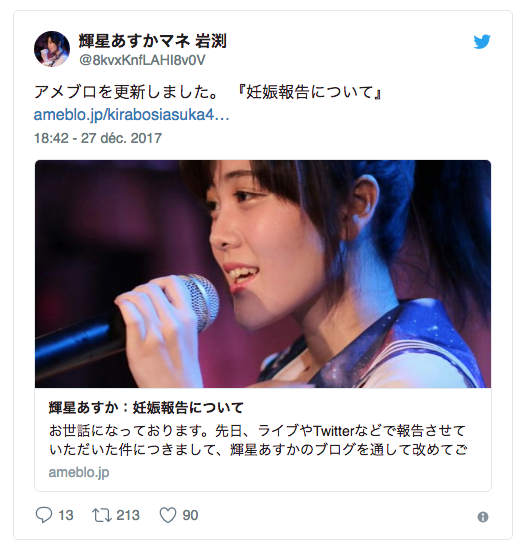Viewport: 527px width, 552px height.
Task: Open the 18:42 - 27 déc. 2017 timestamp
Action: click(x=98, y=138)
